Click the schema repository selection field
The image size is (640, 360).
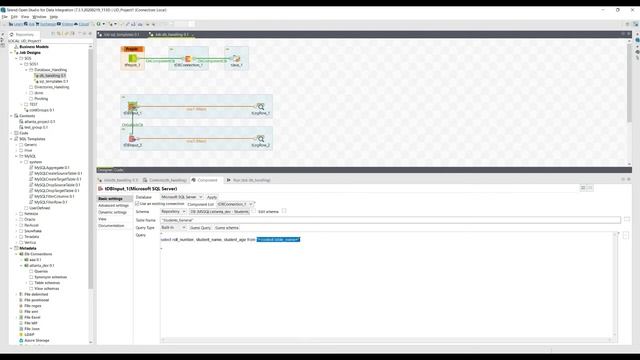click(219, 211)
